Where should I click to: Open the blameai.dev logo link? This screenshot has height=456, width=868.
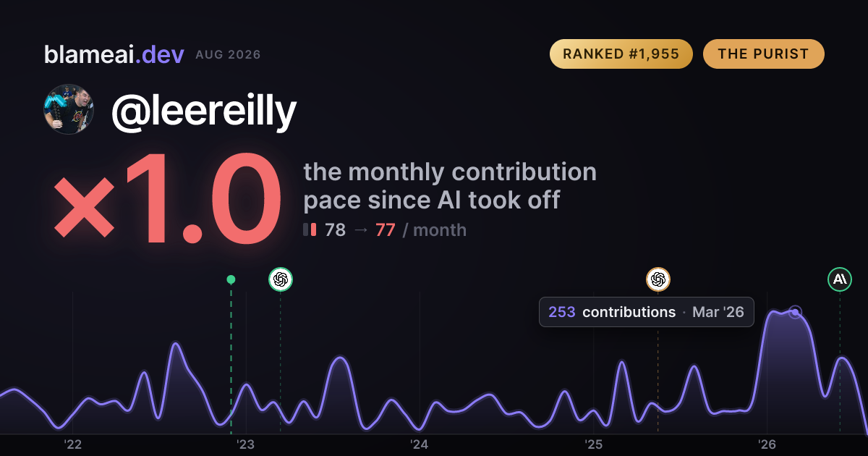point(114,54)
